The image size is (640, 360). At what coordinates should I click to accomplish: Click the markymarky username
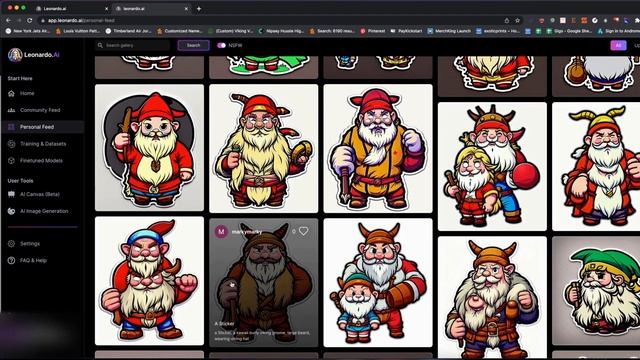(x=247, y=232)
